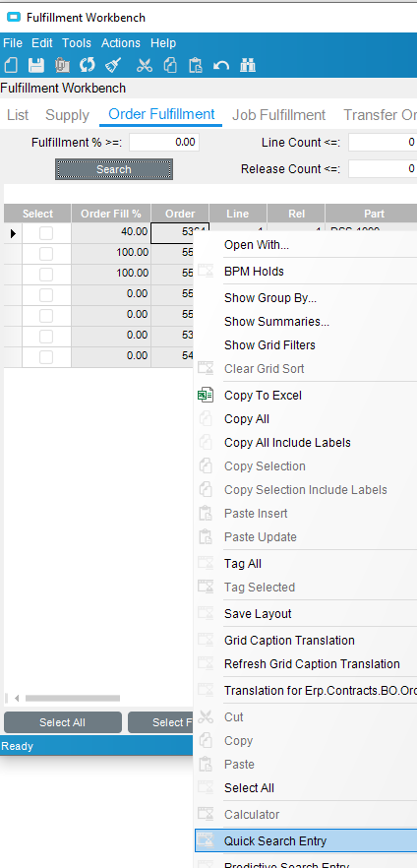Click the Clear broom icon
The height and width of the screenshot is (868, 417).
113,65
